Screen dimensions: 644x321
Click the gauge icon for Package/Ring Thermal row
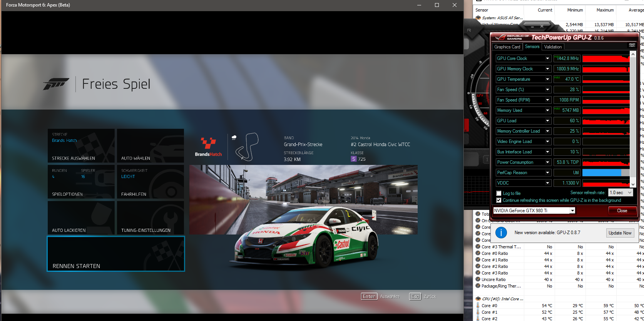point(478,286)
